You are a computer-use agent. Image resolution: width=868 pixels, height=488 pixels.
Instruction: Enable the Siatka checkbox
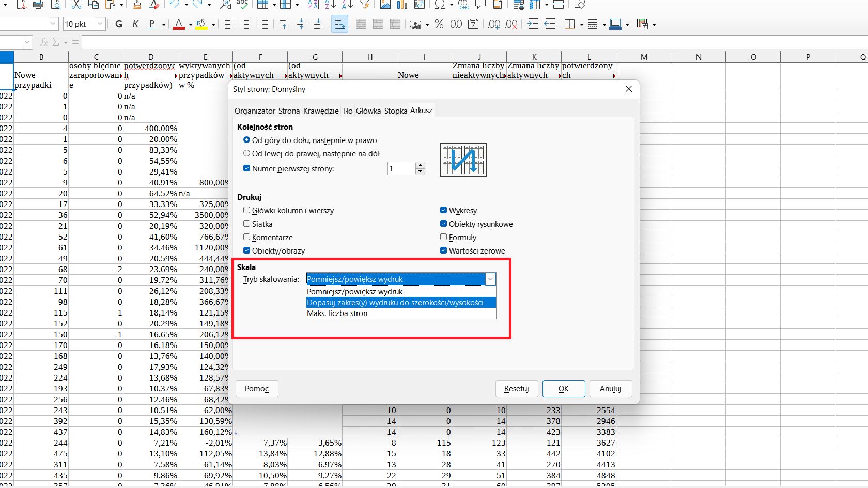[247, 224]
